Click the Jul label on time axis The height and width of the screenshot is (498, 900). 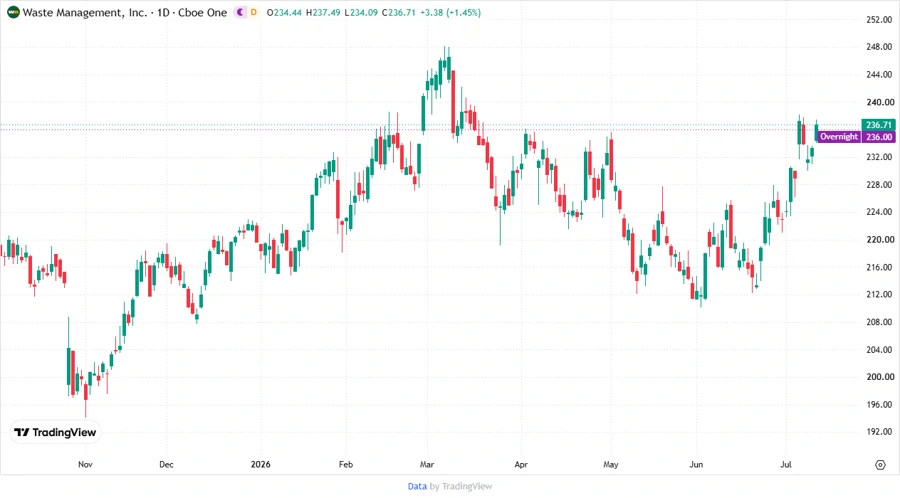tap(786, 464)
